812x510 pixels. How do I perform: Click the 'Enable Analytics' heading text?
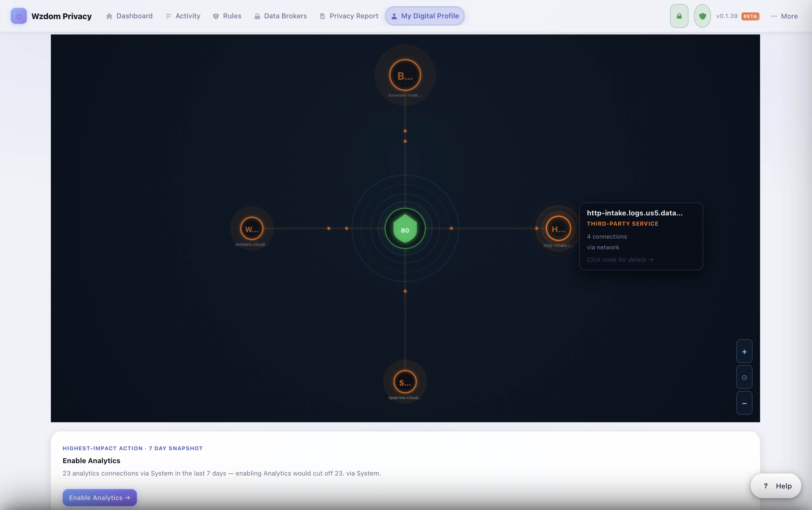pyautogui.click(x=91, y=460)
